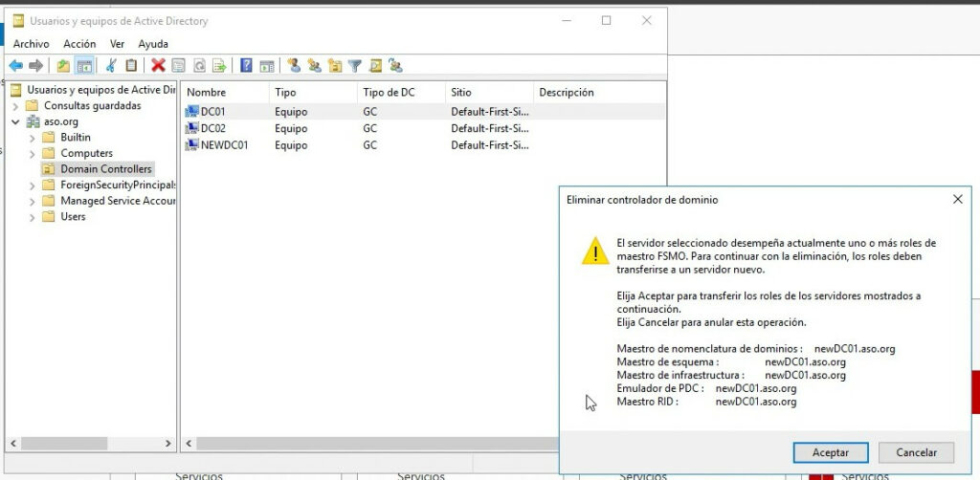Image resolution: width=980 pixels, height=480 pixels.
Task: Expand the Users container arrow
Action: (x=32, y=217)
